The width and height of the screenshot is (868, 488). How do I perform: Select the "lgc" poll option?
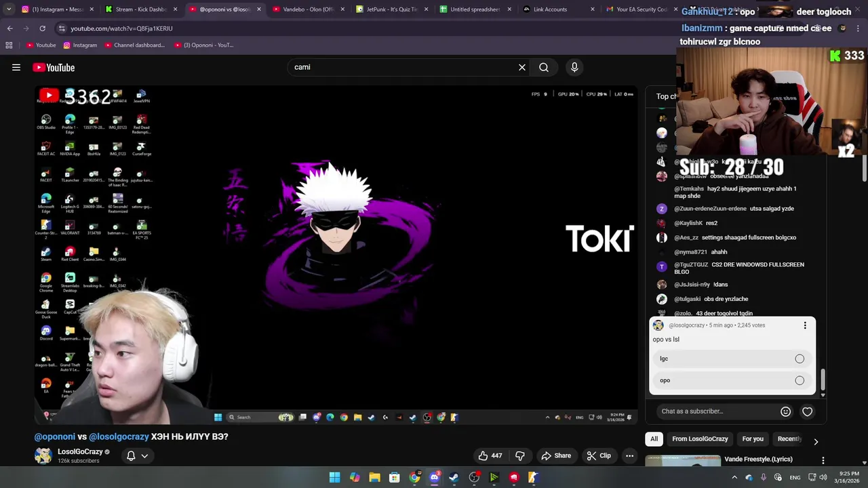[x=732, y=359]
